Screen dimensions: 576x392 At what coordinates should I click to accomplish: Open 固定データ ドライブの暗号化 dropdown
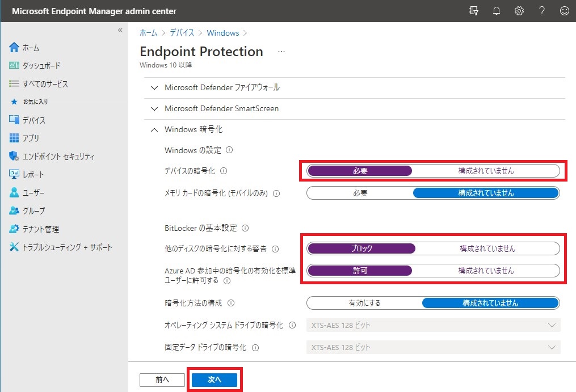click(x=434, y=347)
